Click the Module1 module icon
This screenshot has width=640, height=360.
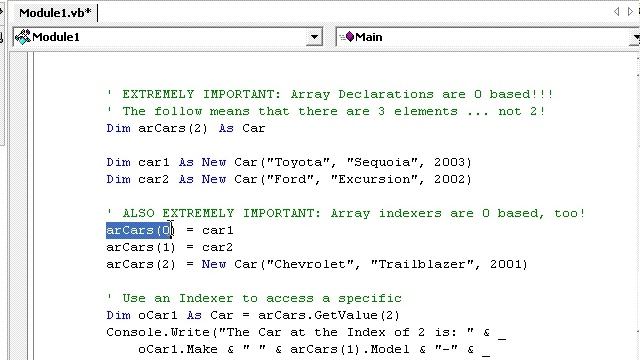(22, 37)
